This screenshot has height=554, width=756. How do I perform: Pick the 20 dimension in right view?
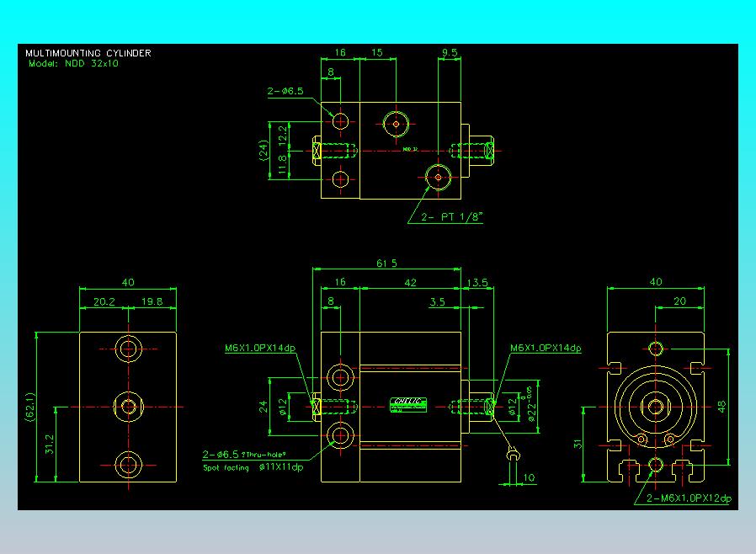pos(680,301)
